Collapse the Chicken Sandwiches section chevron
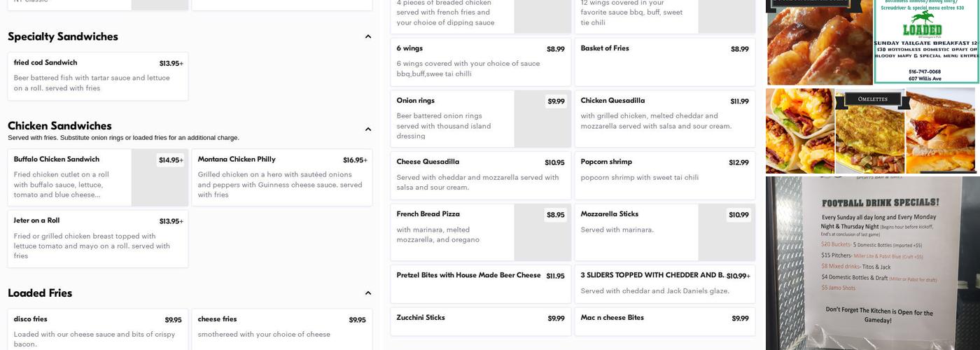This screenshot has height=350, width=980. [367, 129]
